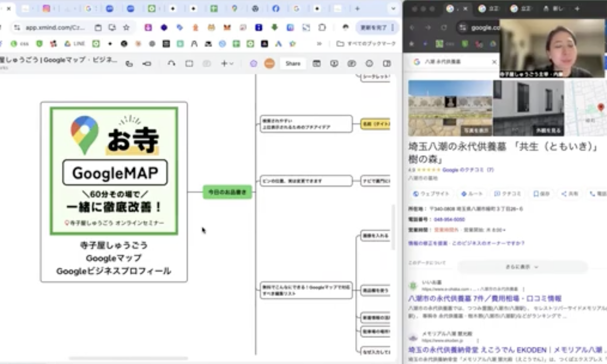This screenshot has width=607, height=364.
Task: Click the 保存 save icon on Google listing
Action: pyautogui.click(x=541, y=194)
